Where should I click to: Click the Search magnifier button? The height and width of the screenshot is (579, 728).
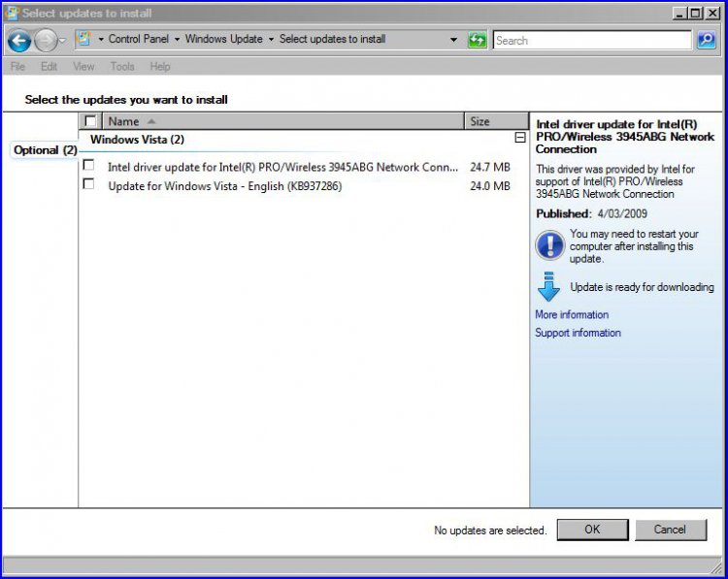pos(707,40)
